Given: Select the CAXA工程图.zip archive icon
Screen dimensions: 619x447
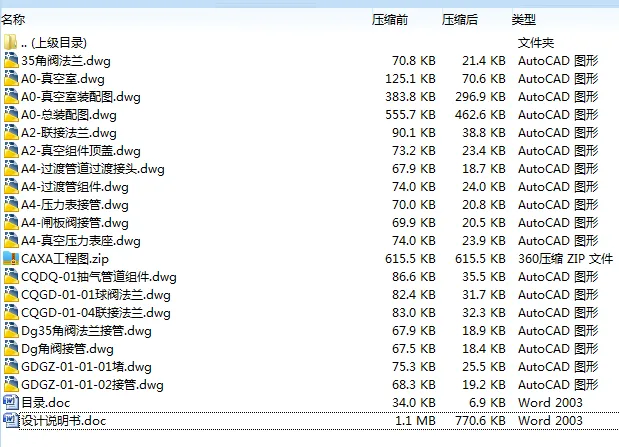Looking at the screenshot, I should pos(11,259).
